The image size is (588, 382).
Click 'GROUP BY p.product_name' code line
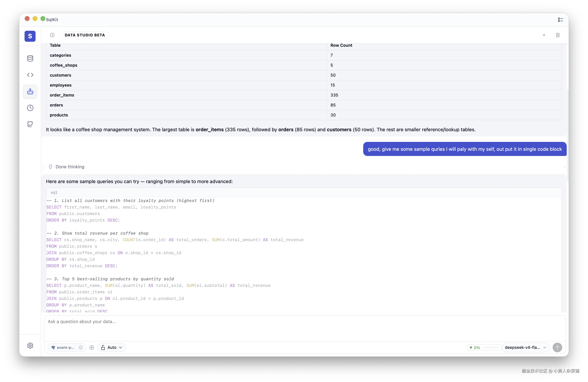(76, 305)
